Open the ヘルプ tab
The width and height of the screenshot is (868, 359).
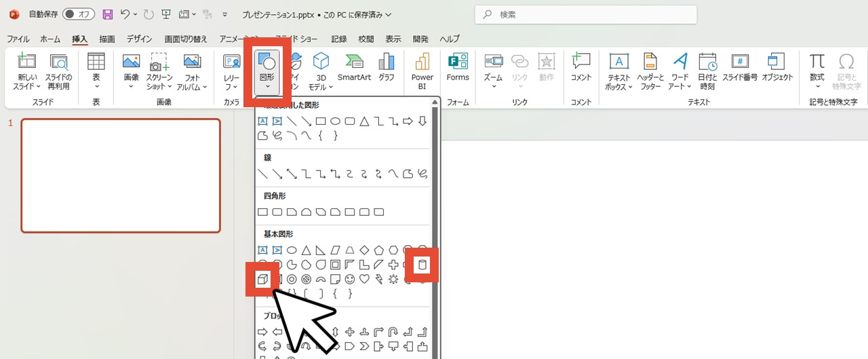(x=450, y=39)
